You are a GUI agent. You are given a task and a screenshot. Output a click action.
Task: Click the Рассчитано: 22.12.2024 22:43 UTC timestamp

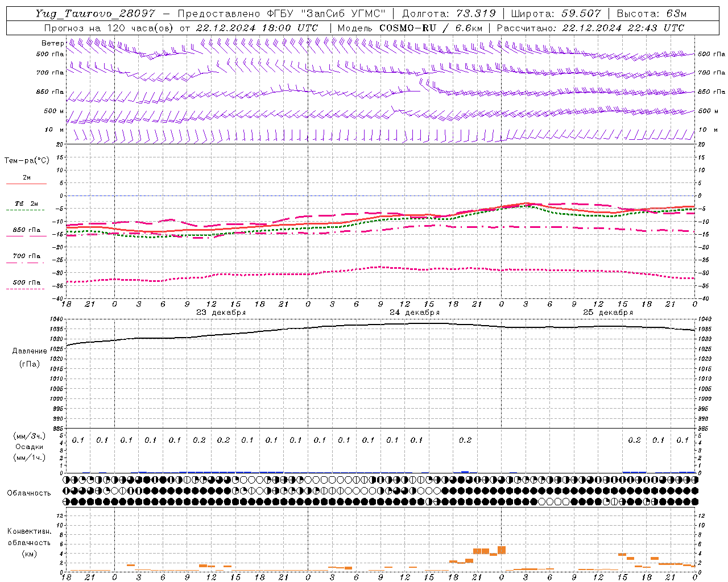(590, 28)
